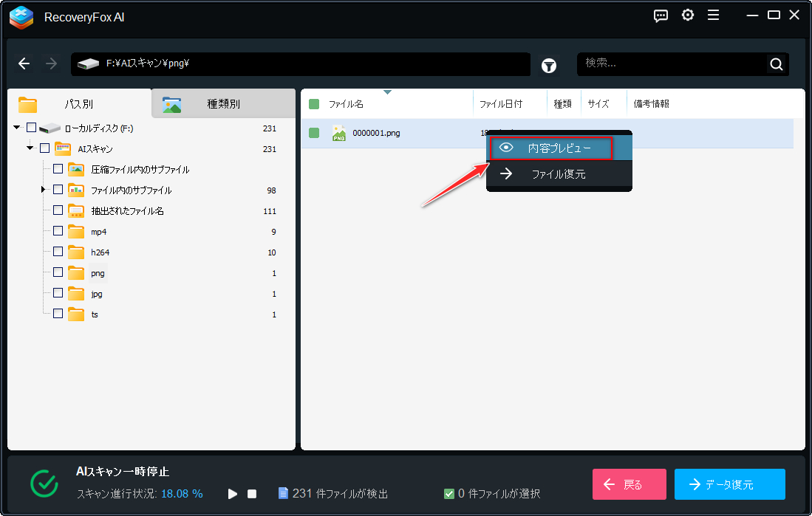Check the 抽出されたファイル名 checkbox
This screenshot has height=516, width=812.
click(58, 210)
